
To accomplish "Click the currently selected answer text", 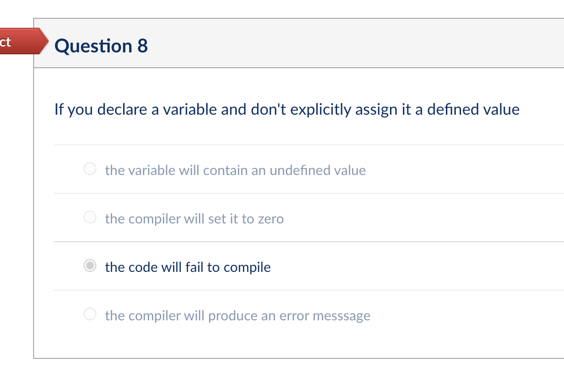I will point(187,267).
